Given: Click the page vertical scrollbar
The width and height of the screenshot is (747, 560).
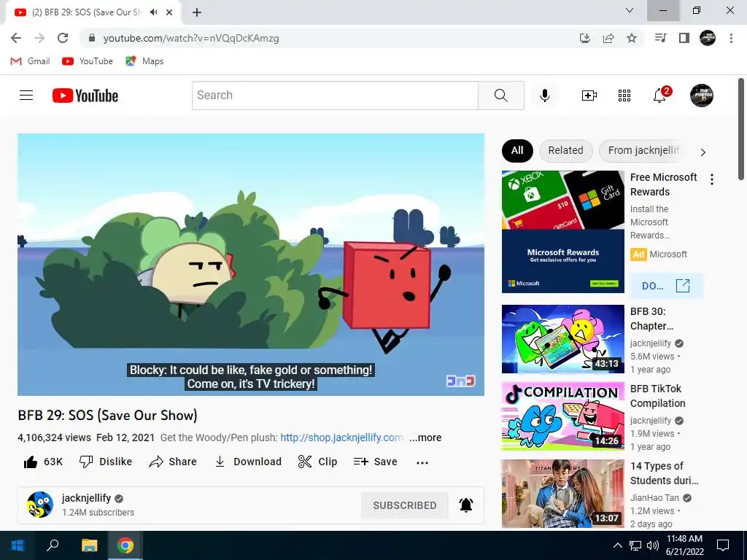Looking at the screenshot, I should 741,130.
